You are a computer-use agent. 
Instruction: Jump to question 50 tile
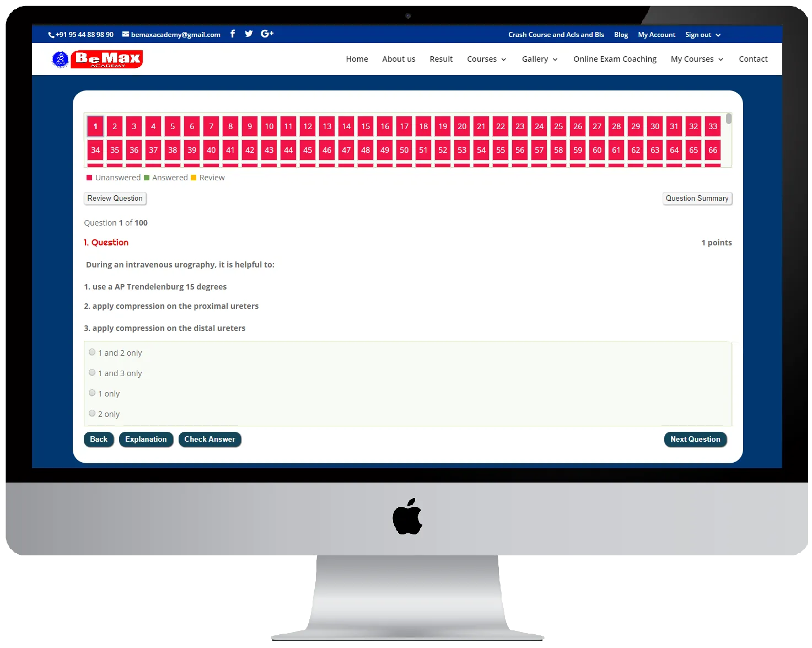pyautogui.click(x=404, y=150)
